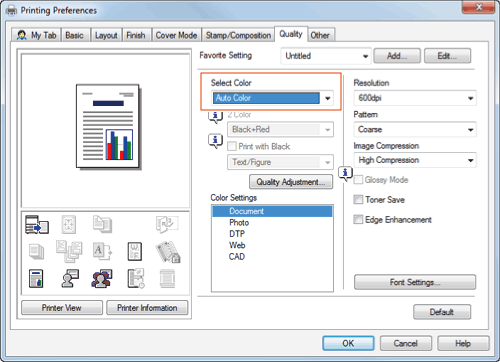500x362 pixels.
Task: Select Photo in Color Settings list
Action: point(272,222)
